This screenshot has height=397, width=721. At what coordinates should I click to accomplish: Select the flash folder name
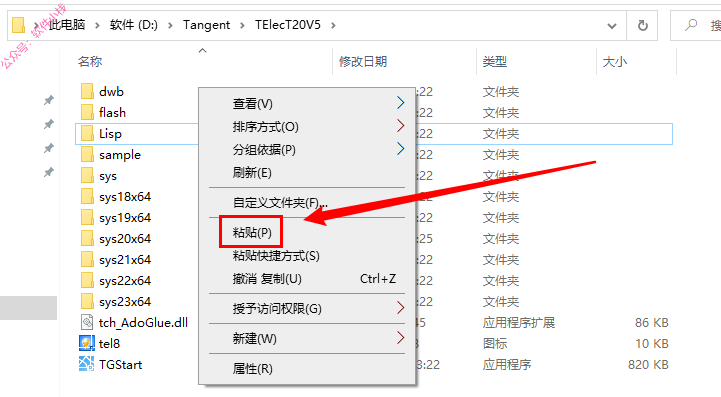coord(112,113)
